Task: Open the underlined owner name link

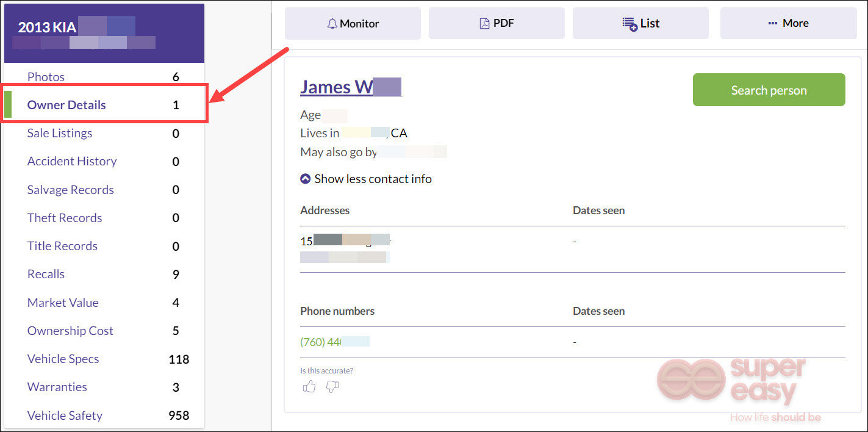Action: pyautogui.click(x=351, y=87)
